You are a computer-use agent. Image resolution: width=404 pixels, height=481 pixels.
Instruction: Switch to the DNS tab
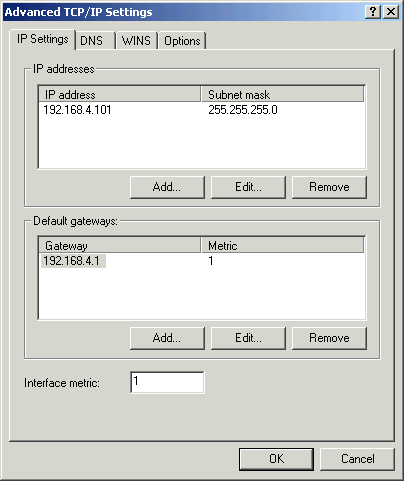[x=95, y=41]
